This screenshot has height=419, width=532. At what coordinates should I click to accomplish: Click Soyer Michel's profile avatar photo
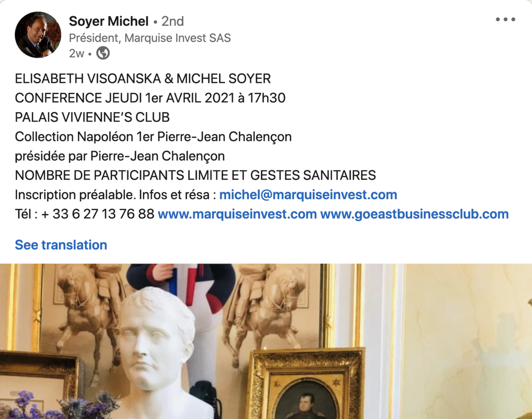38,34
